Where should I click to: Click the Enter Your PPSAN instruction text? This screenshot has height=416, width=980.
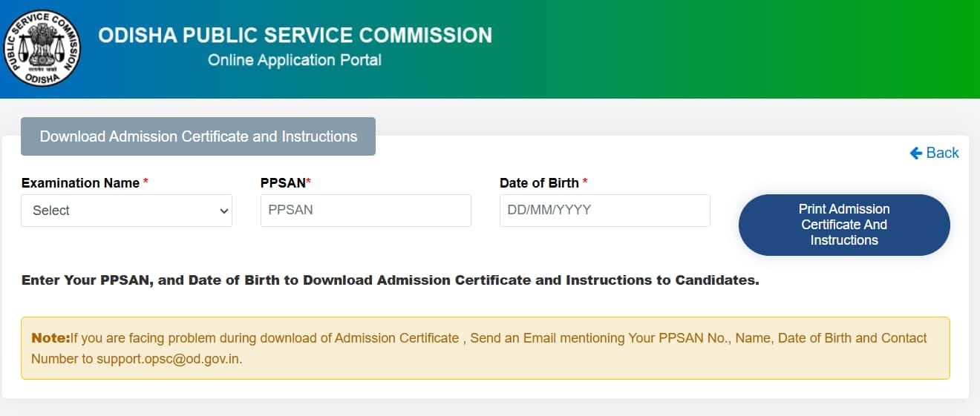tap(390, 280)
